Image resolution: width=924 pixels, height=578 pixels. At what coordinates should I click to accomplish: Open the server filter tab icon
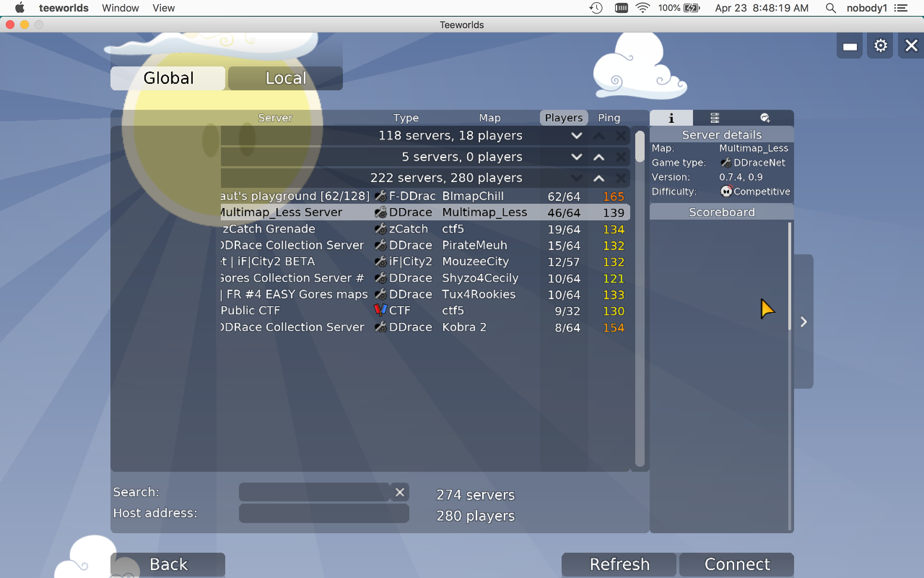(714, 118)
